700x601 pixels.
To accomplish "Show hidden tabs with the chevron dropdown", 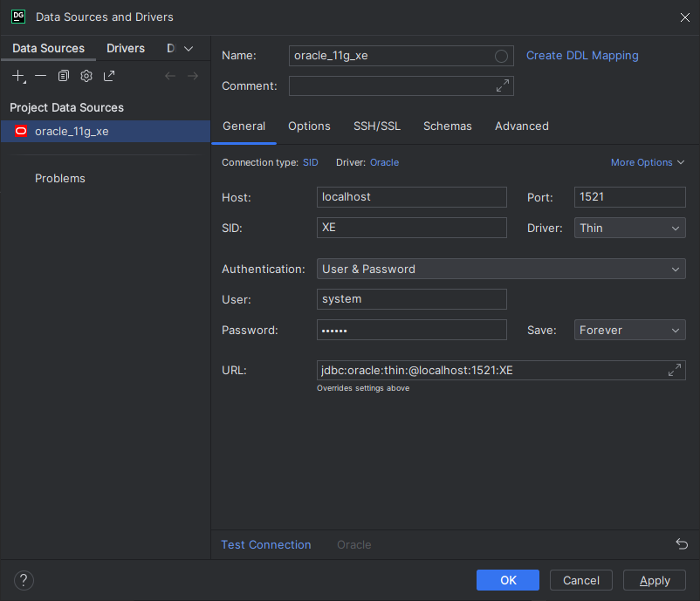I will [x=189, y=49].
